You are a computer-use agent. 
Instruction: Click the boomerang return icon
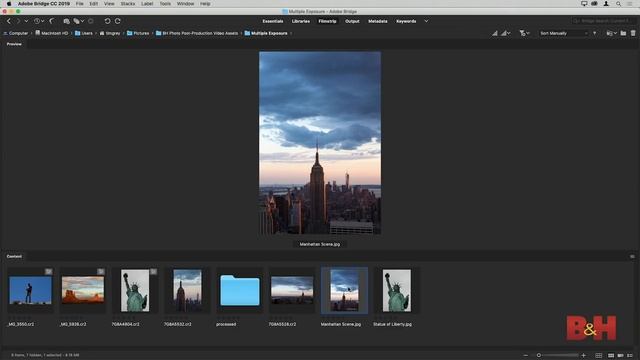tap(52, 21)
